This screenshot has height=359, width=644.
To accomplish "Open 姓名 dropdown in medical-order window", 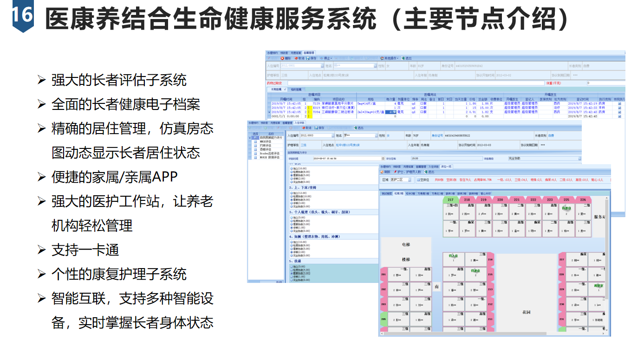I will (x=375, y=65).
